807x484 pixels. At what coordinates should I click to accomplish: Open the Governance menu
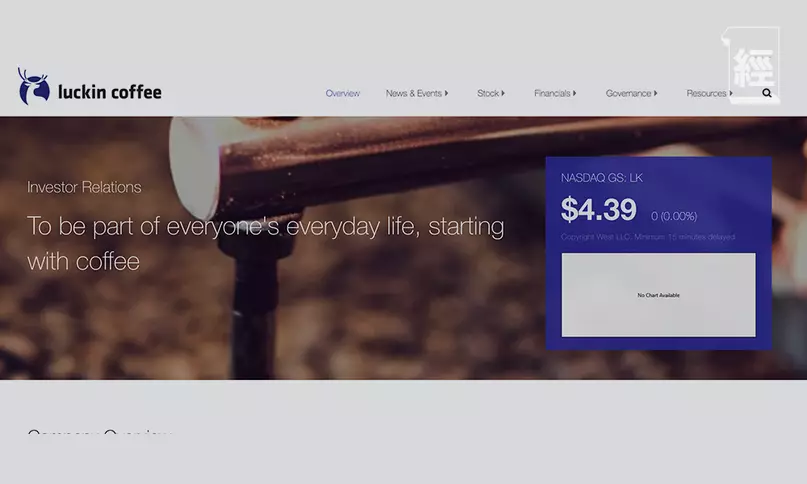[x=628, y=93]
